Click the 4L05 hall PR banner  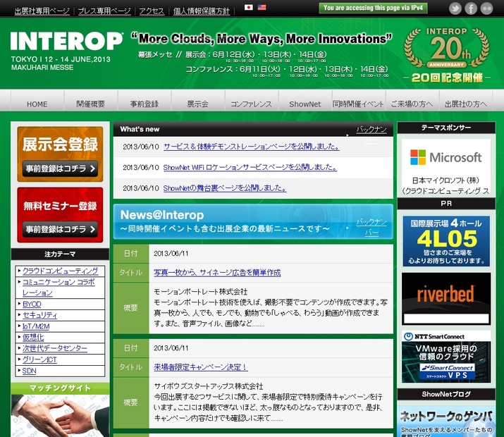pos(446,241)
